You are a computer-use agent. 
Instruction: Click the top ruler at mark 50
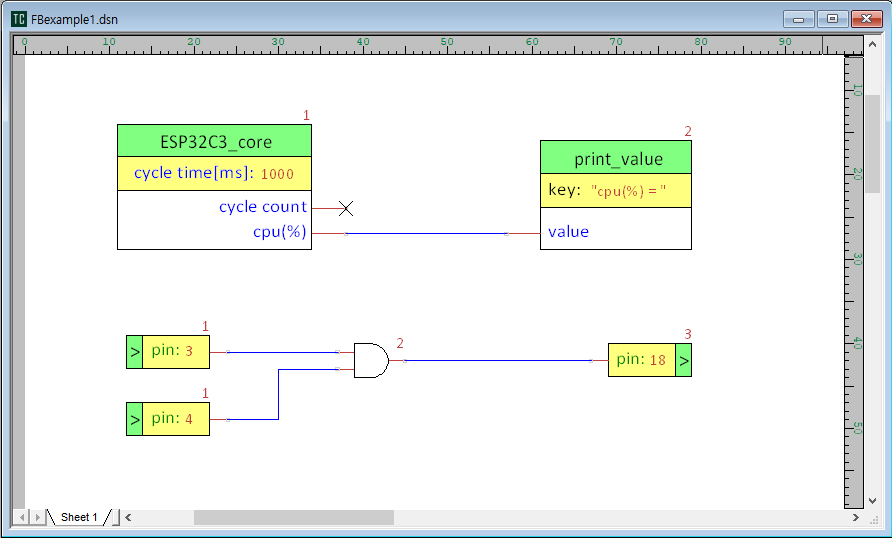[447, 43]
